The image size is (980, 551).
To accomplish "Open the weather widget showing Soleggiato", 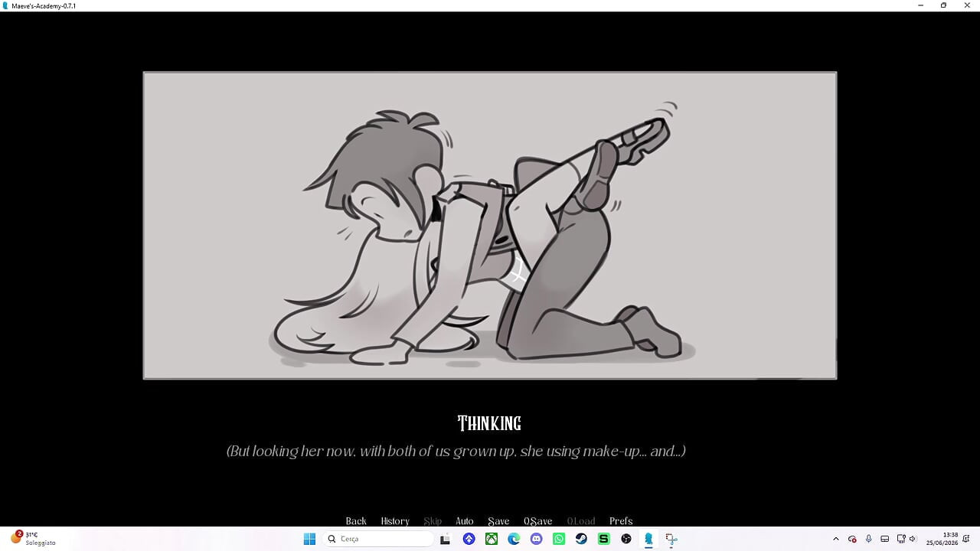I will (x=34, y=538).
